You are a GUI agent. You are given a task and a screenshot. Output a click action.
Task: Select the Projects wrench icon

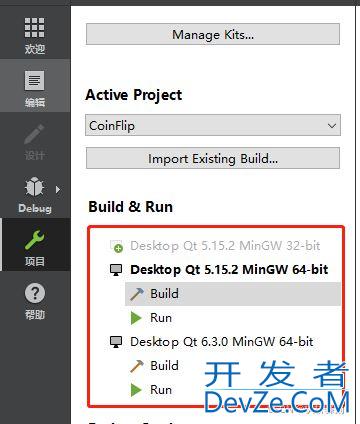pyautogui.click(x=34, y=240)
